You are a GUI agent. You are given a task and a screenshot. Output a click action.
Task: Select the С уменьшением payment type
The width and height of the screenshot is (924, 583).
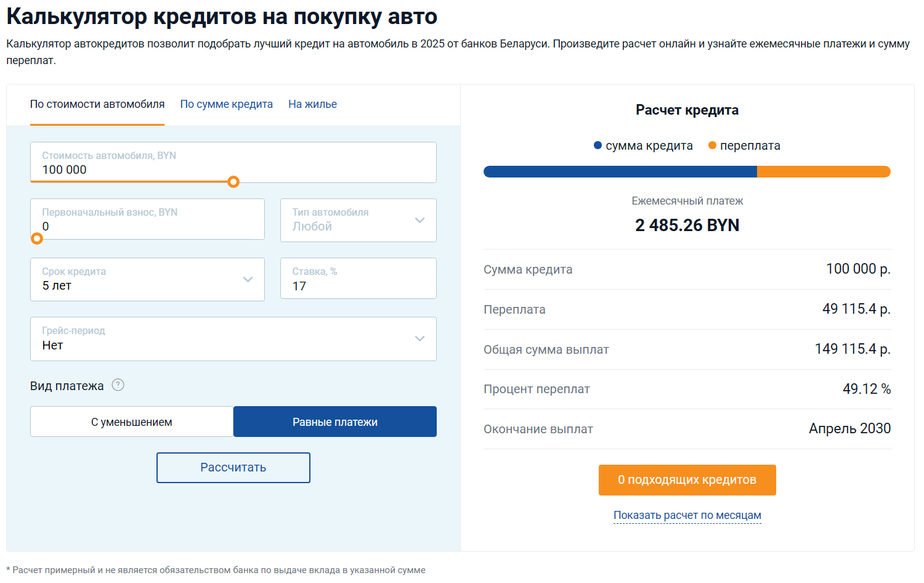click(132, 422)
